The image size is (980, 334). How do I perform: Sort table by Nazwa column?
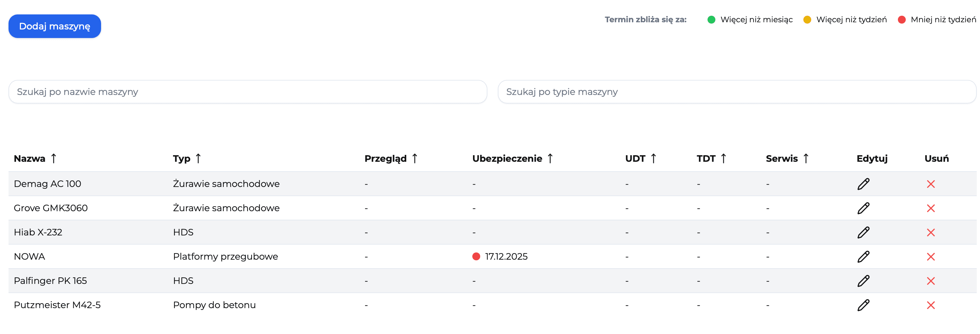(x=34, y=158)
